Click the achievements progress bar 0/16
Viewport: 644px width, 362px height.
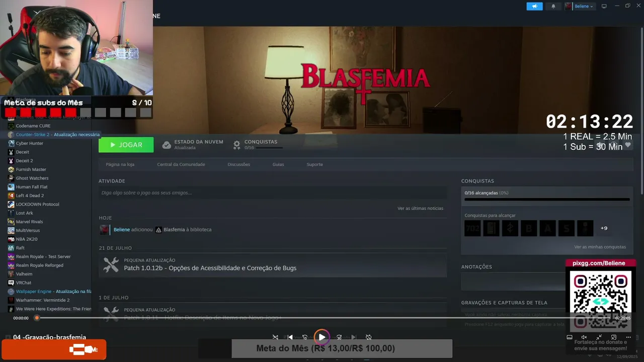pos(547,200)
